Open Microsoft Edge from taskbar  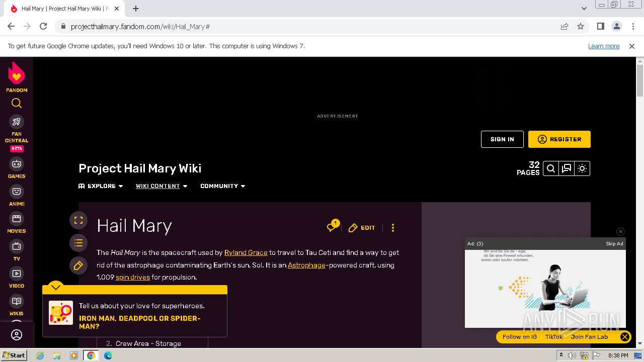(108, 355)
